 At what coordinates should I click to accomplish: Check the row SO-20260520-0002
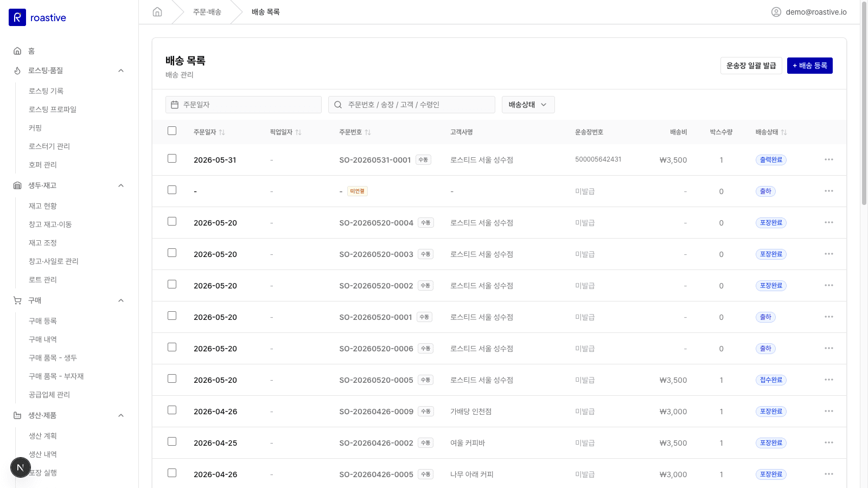tap(172, 284)
